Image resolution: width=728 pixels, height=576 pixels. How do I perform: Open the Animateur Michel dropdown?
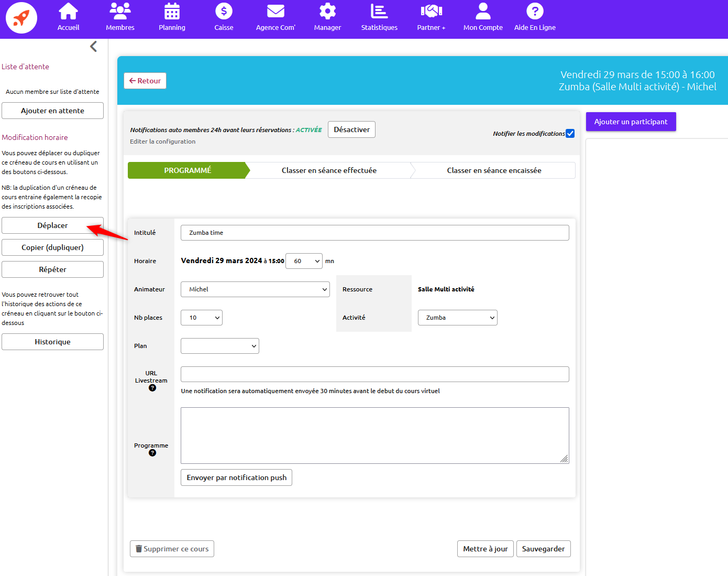[255, 289]
